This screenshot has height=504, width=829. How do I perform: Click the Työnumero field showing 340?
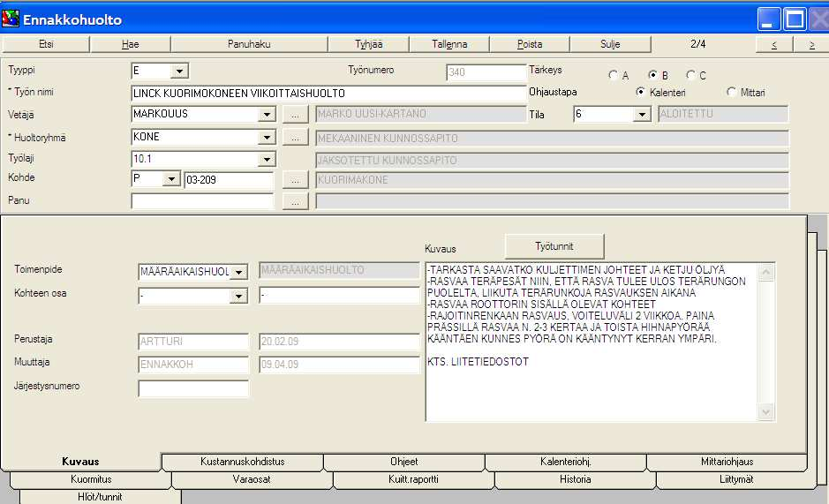pyautogui.click(x=486, y=72)
